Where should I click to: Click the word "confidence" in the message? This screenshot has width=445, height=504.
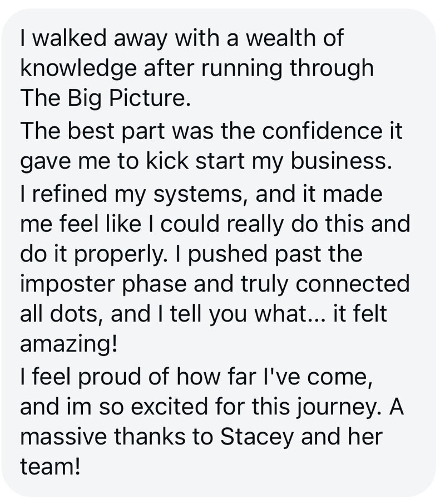click(x=322, y=131)
